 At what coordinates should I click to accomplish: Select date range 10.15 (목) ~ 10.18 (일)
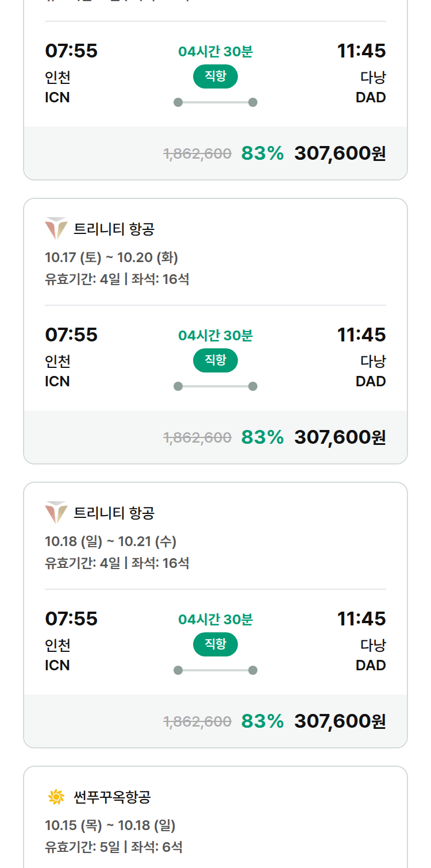point(110,825)
